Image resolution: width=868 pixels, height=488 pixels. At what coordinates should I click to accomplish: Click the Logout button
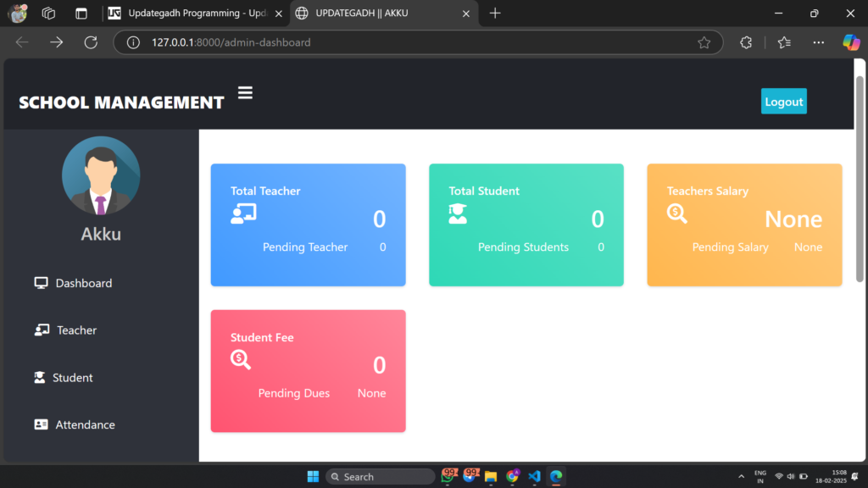click(x=783, y=102)
